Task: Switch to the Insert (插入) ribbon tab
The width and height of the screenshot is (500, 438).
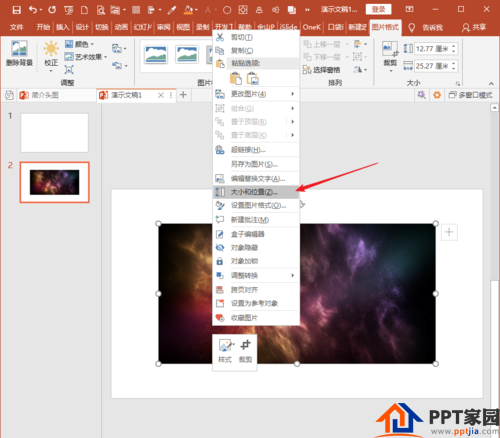Action: [62, 27]
